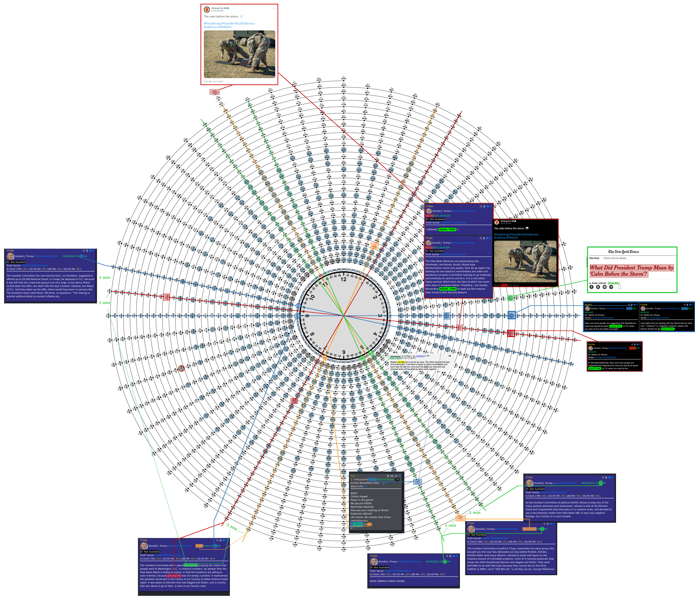Click the clipboard icon on card TT398
The height and width of the screenshot is (616, 695).
87,251
